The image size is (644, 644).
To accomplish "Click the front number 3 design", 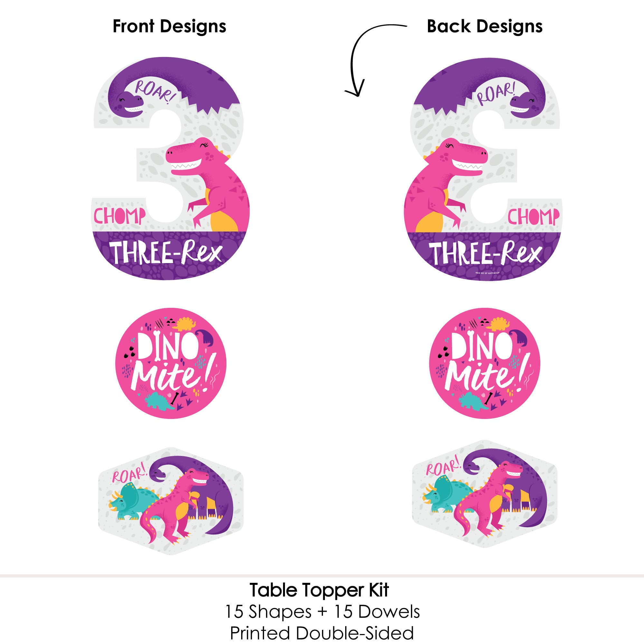I will (171, 168).
